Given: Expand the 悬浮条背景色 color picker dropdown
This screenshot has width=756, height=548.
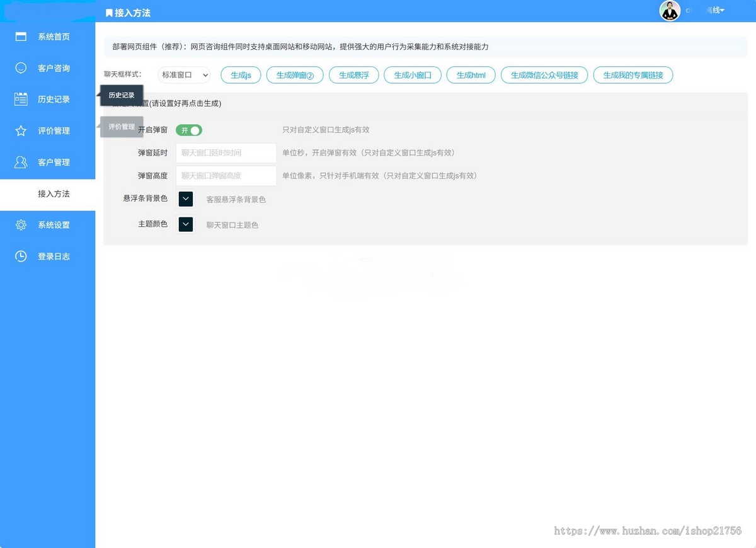Looking at the screenshot, I should pyautogui.click(x=186, y=199).
